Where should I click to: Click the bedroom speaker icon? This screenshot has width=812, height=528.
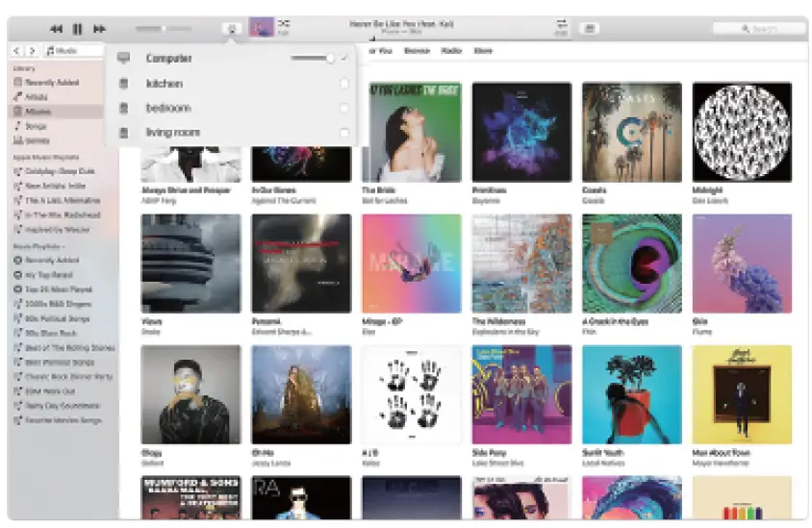click(124, 108)
